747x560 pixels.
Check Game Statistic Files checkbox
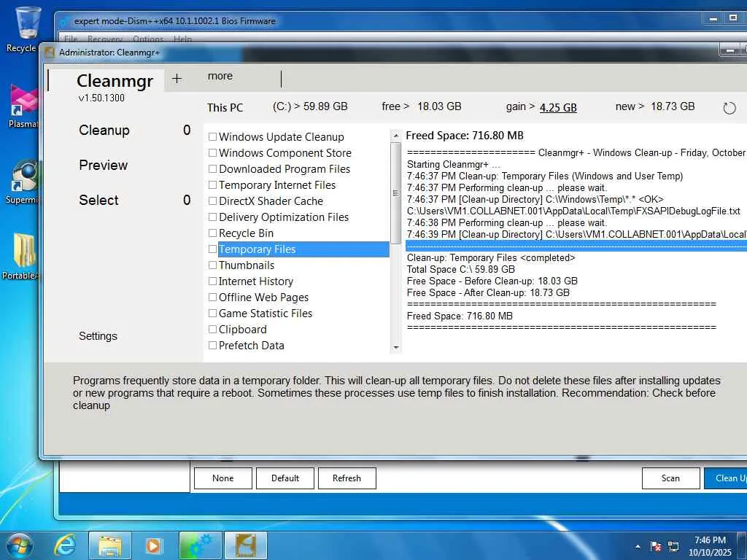click(213, 314)
